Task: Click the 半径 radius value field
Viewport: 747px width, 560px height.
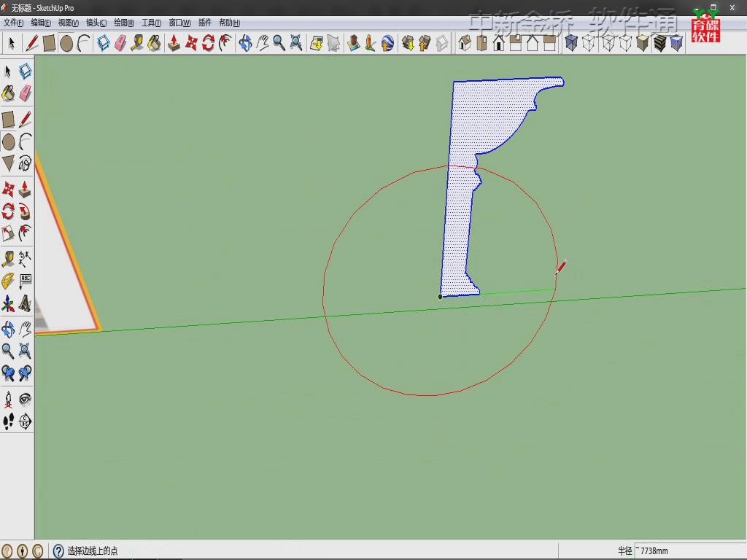Action: coord(690,551)
